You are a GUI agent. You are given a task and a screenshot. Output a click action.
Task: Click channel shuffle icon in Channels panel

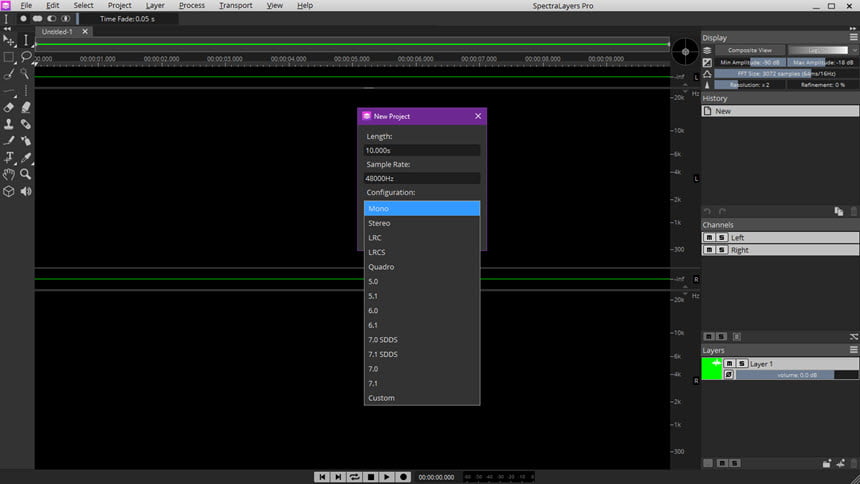pyautogui.click(x=854, y=336)
